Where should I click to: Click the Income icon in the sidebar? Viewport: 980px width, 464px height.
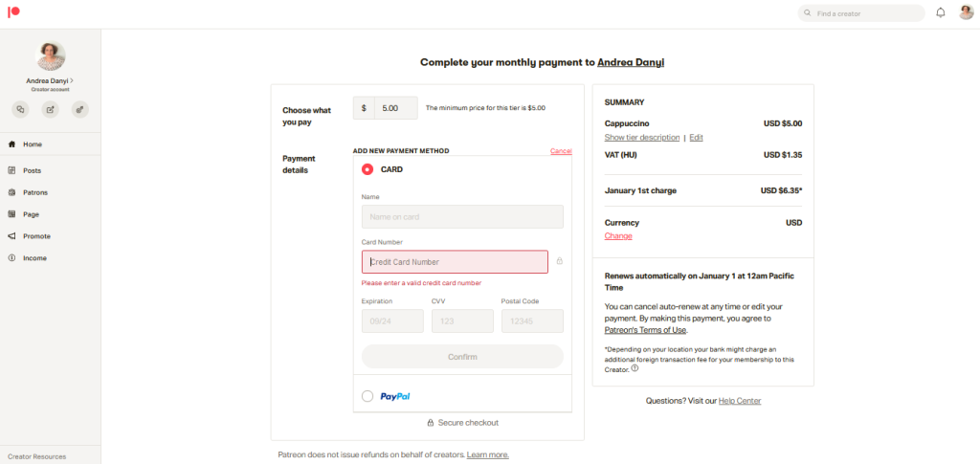pyautogui.click(x=11, y=258)
